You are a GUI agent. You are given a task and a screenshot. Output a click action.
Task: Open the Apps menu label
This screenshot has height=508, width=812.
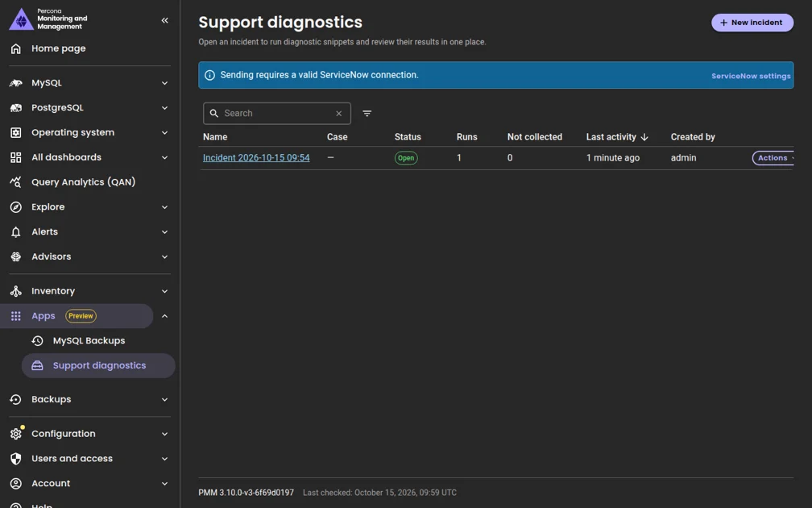point(43,316)
